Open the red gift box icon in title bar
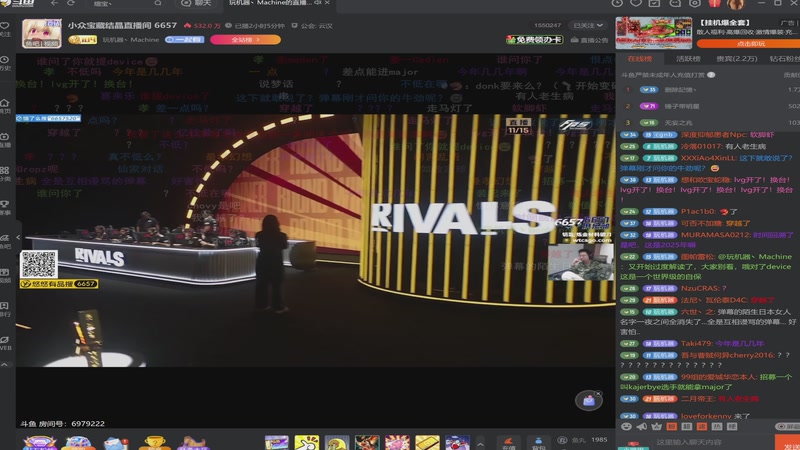This screenshot has width=800, height=450. click(x=715, y=3)
